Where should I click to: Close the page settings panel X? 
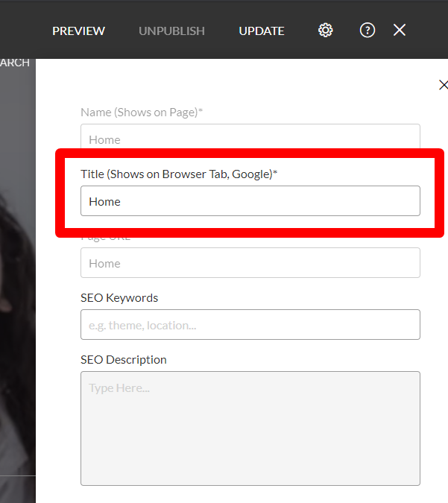pyautogui.click(x=444, y=85)
